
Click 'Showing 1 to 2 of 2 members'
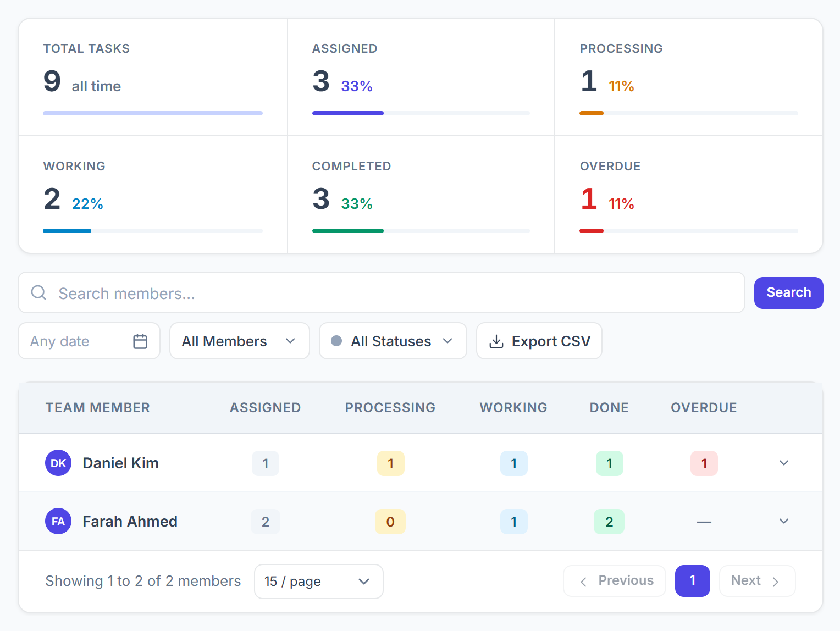143,581
